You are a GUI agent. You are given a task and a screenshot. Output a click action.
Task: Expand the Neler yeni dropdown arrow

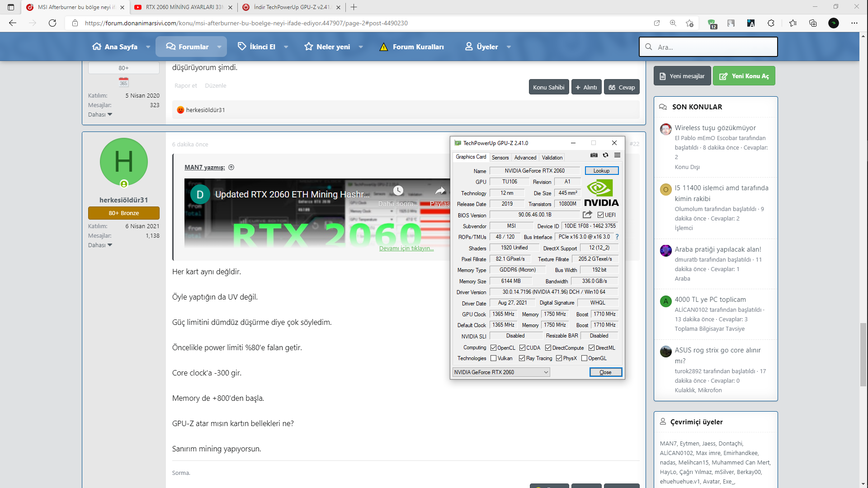361,47
